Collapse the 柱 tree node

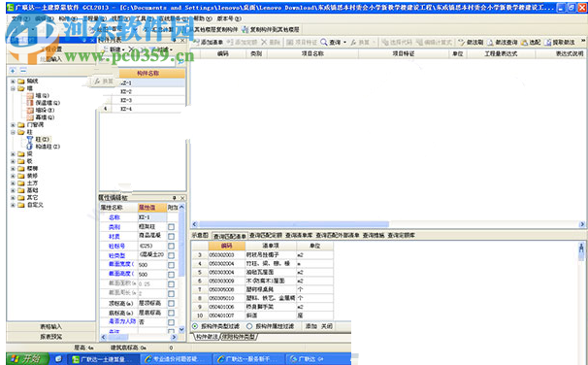pyautogui.click(x=13, y=132)
